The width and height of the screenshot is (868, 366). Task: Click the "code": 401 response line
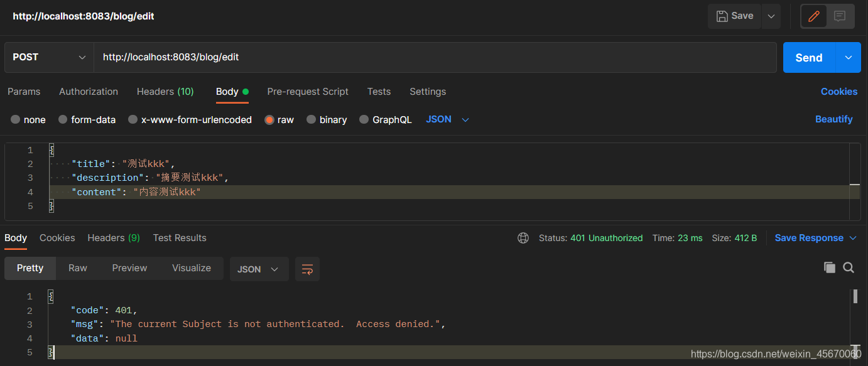(104, 310)
